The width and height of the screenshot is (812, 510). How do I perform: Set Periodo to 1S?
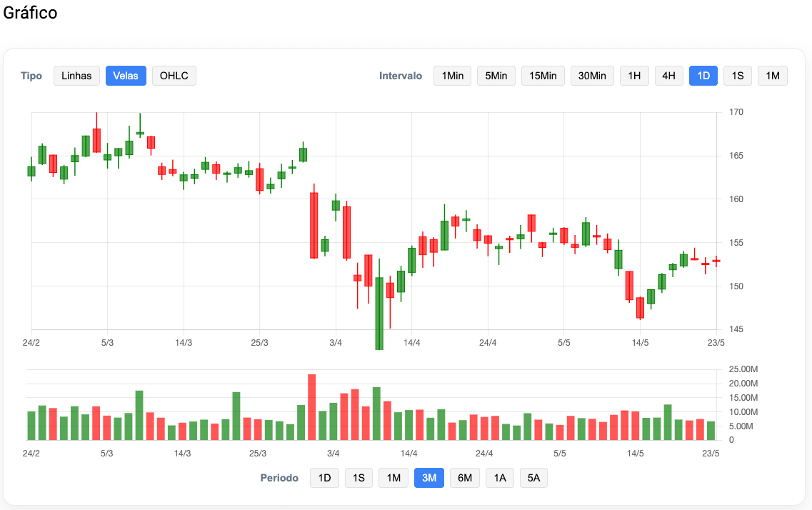(359, 478)
